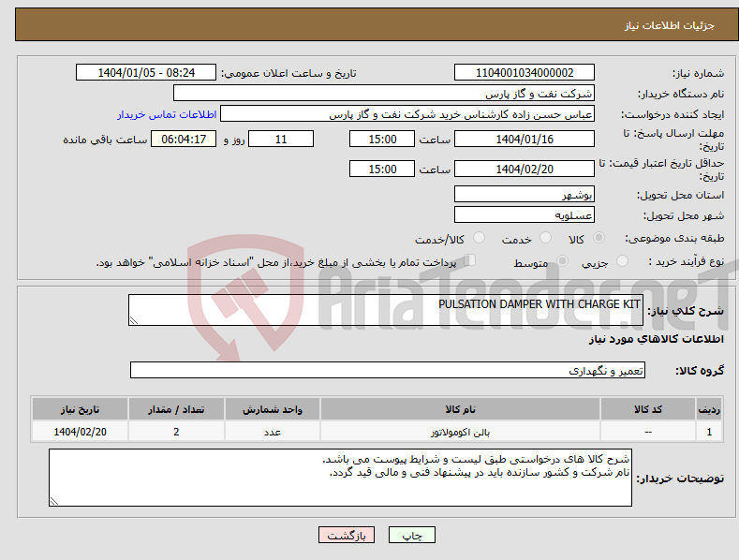
Task: Click the quantity cell showing 2
Action: (x=176, y=432)
